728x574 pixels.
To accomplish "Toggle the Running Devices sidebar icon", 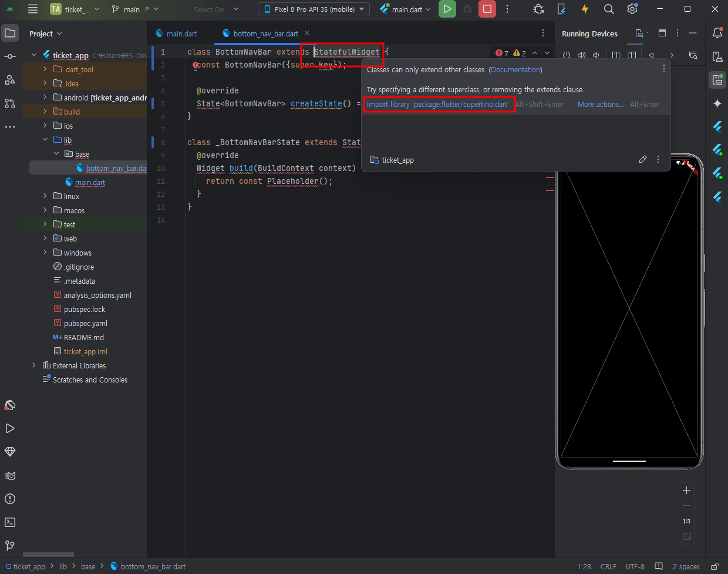I will (717, 80).
